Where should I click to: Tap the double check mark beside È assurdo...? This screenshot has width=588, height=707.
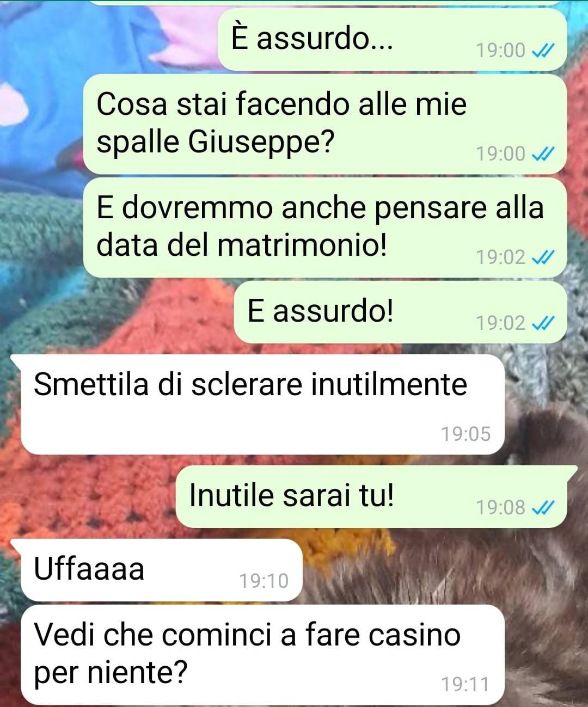tap(542, 51)
